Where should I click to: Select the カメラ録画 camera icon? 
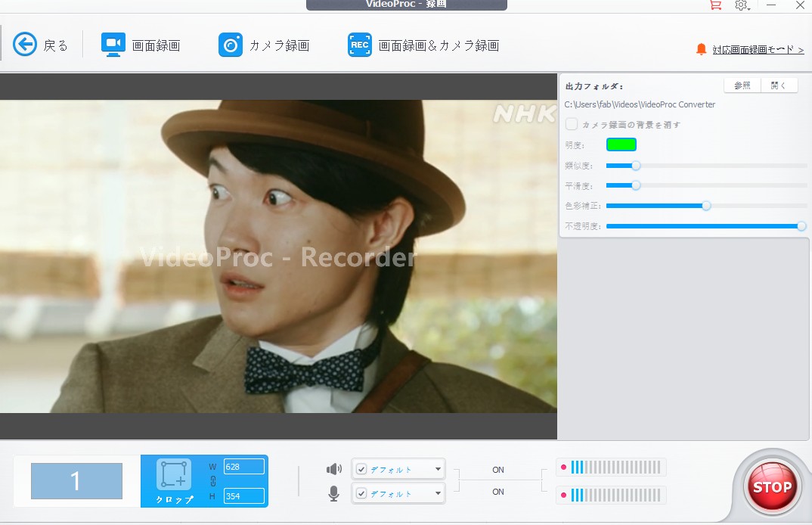(231, 45)
